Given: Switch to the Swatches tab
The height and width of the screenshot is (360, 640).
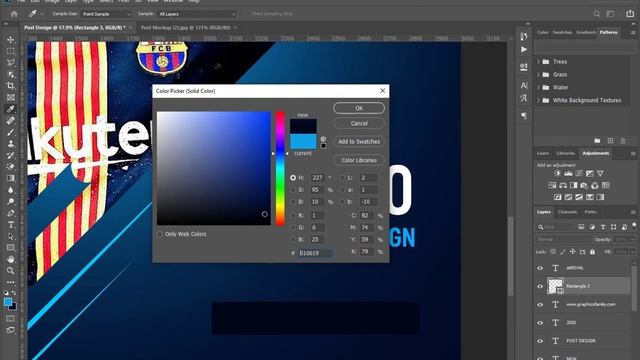Looking at the screenshot, I should [x=562, y=32].
